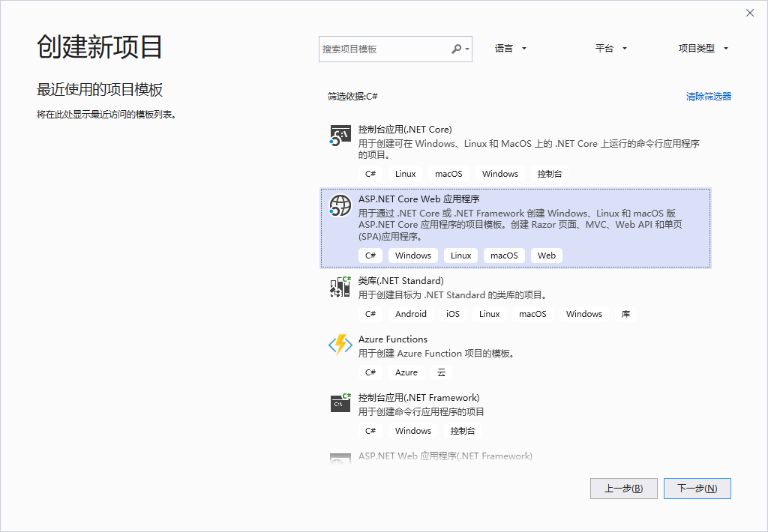Select 控制台应用(.NET Framework) template title
The image size is (768, 532).
click(418, 397)
